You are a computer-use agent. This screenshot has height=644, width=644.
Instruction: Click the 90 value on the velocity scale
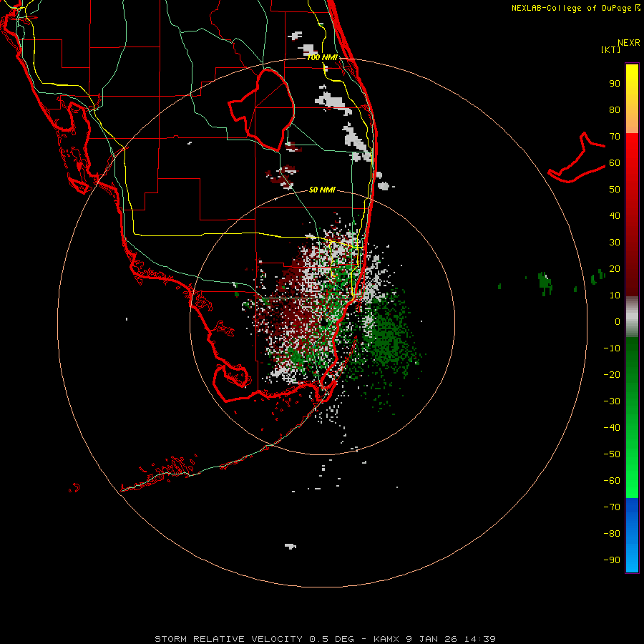click(615, 84)
